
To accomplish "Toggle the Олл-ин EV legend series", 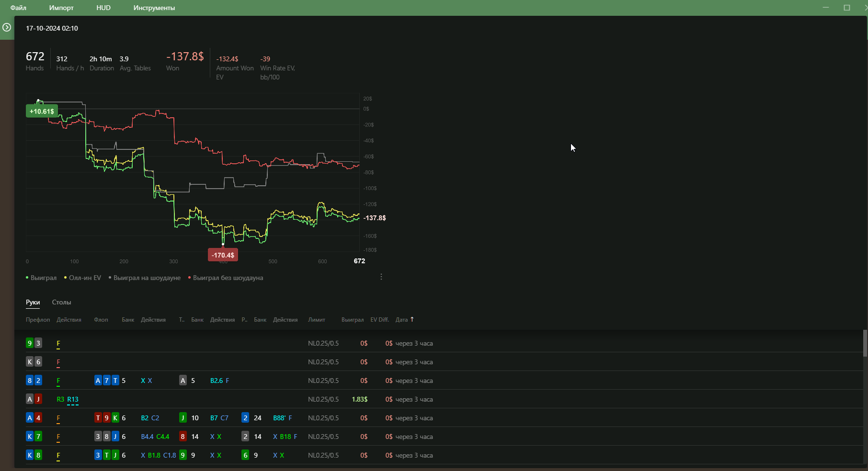I will click(82, 278).
